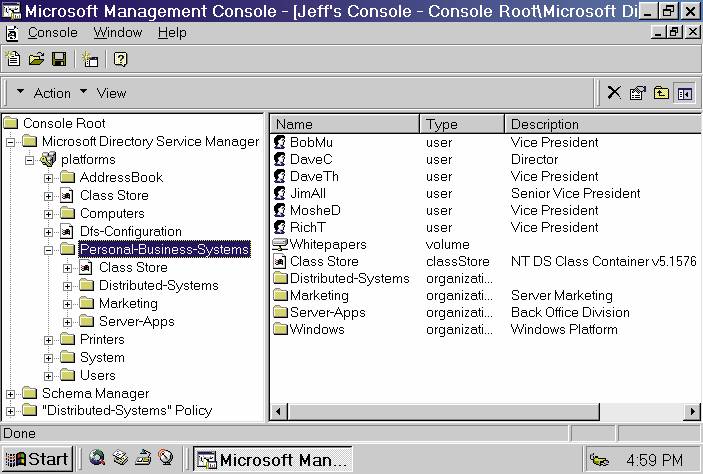Click the horizontal scrollbar thumb in list pane
Viewport: 703px width, 474px height.
coord(443,411)
